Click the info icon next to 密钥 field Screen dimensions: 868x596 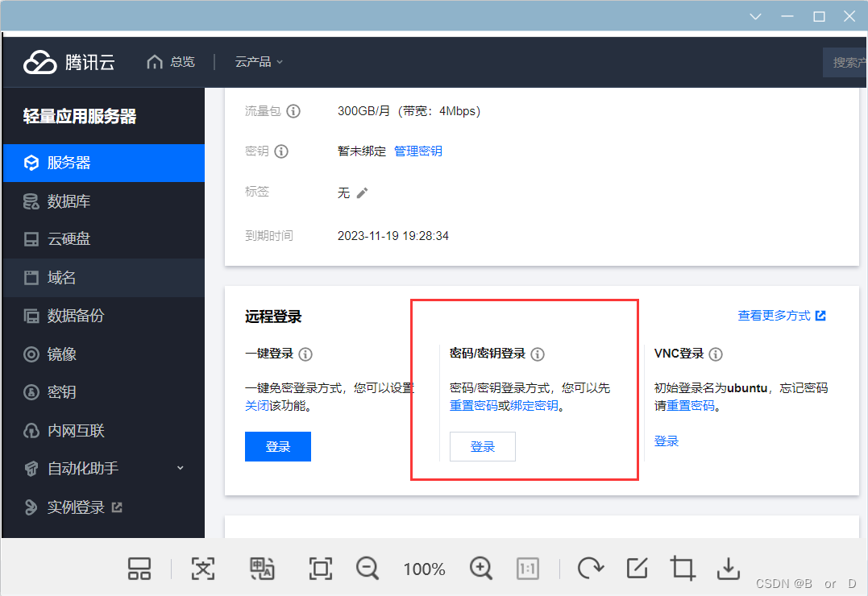(281, 151)
